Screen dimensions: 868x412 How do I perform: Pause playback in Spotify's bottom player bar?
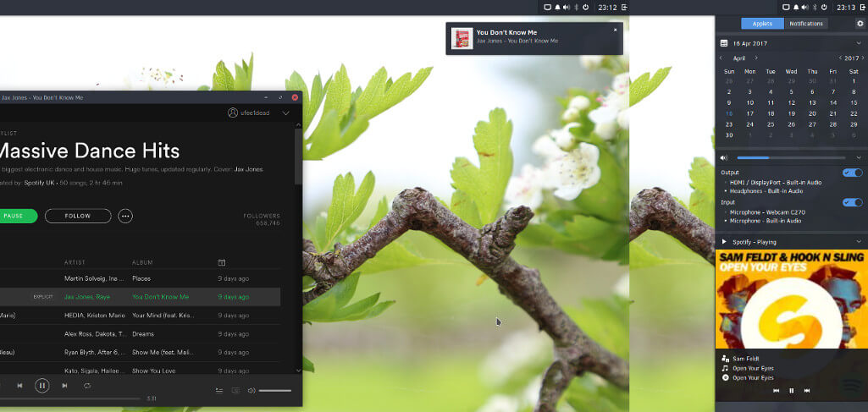tap(42, 386)
